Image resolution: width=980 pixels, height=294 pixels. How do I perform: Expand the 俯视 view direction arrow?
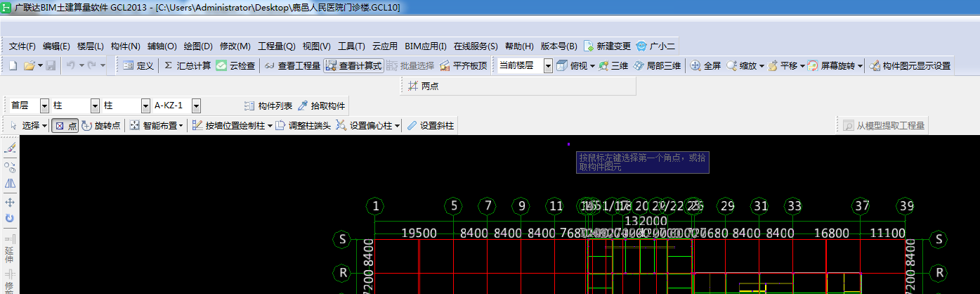[592, 66]
